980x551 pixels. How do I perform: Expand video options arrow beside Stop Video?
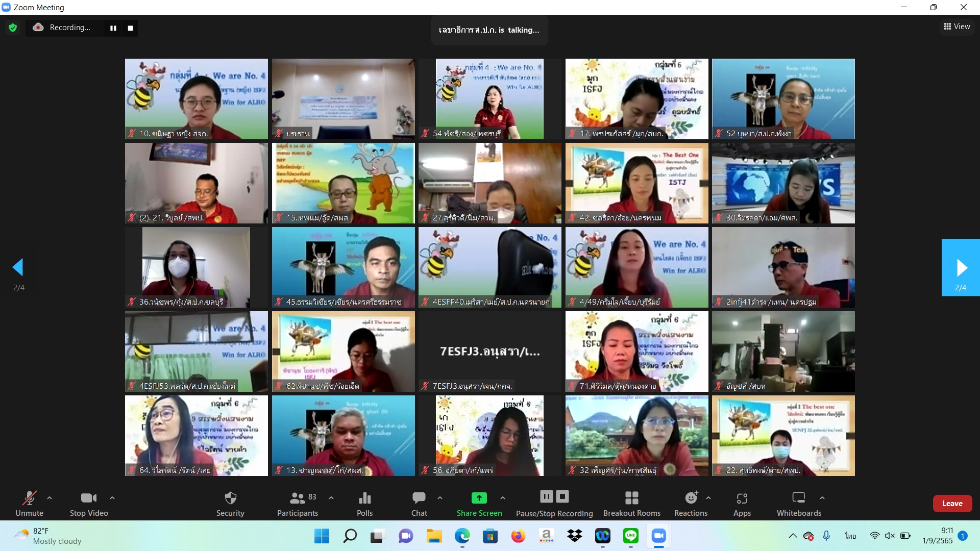pyautogui.click(x=112, y=497)
